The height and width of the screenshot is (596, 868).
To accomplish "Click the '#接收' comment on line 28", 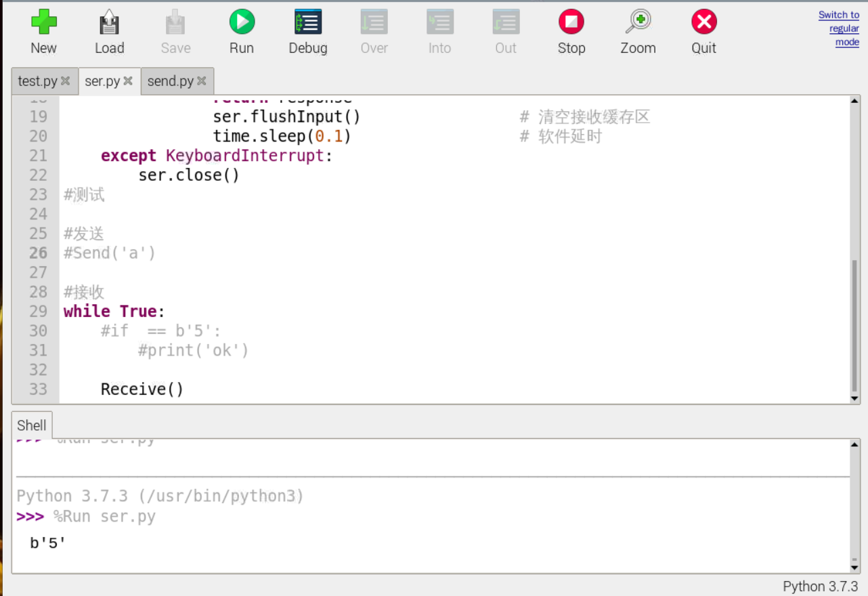I will [x=84, y=292].
